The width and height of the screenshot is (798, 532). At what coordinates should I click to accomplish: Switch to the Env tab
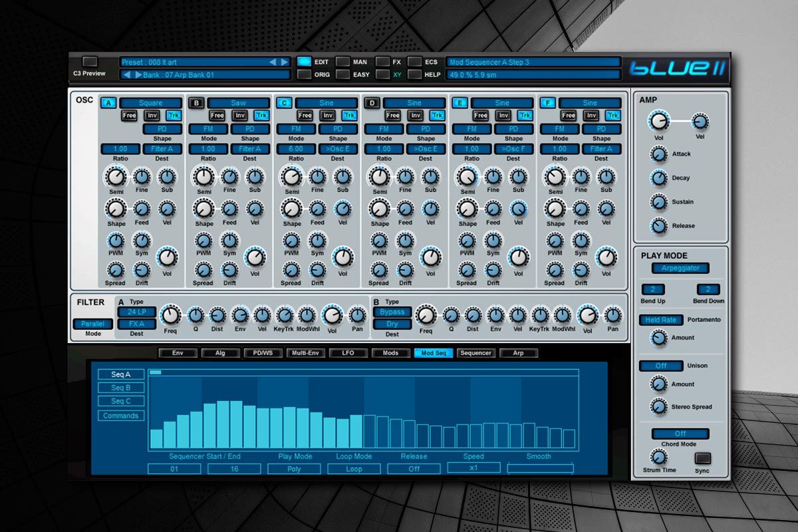(x=178, y=353)
